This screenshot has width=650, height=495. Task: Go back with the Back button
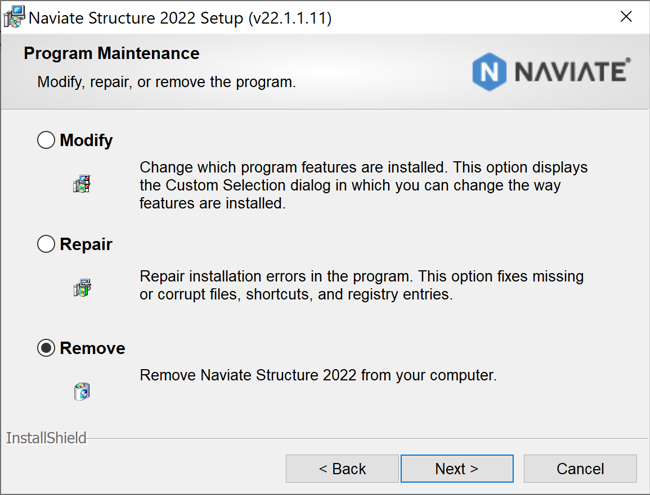(x=342, y=468)
